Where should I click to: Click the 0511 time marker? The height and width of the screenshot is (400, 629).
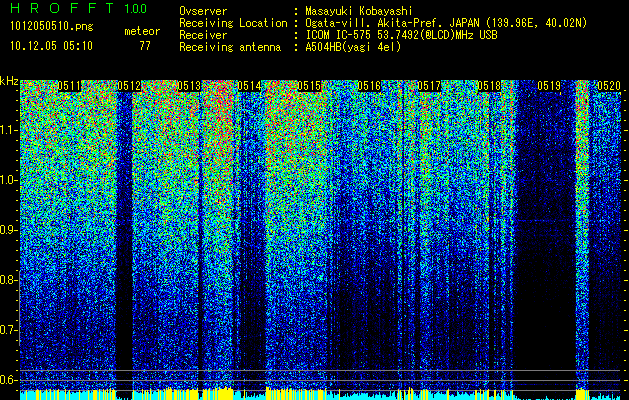click(70, 86)
